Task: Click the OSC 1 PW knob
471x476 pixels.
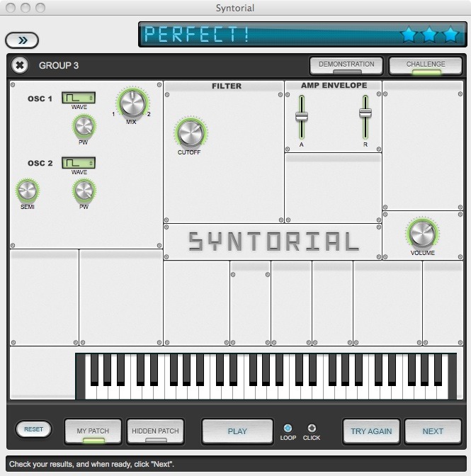Action: tap(84, 126)
